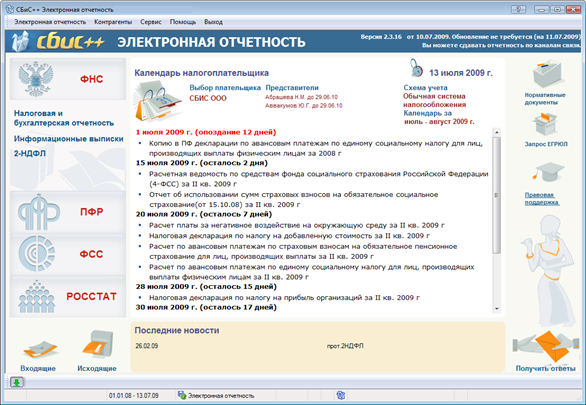The width and height of the screenshot is (586, 405).
Task: Click calendar scrollbar down arrow
Action: 497,309
